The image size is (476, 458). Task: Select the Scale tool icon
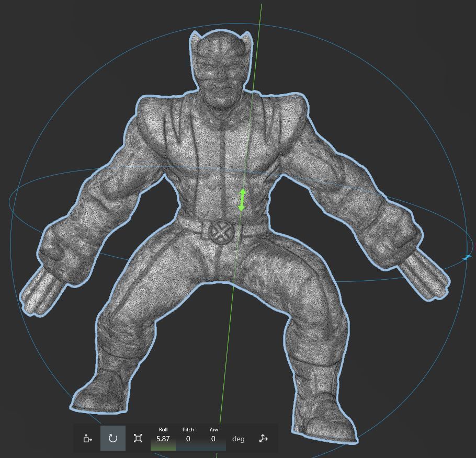pyautogui.click(x=138, y=438)
